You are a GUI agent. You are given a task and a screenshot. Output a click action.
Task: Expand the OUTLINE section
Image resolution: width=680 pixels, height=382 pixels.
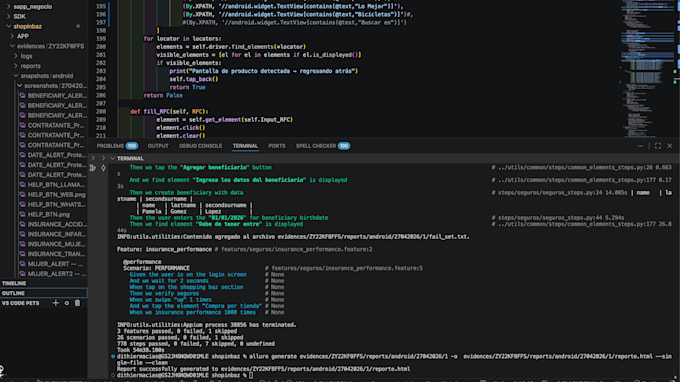click(x=43, y=293)
